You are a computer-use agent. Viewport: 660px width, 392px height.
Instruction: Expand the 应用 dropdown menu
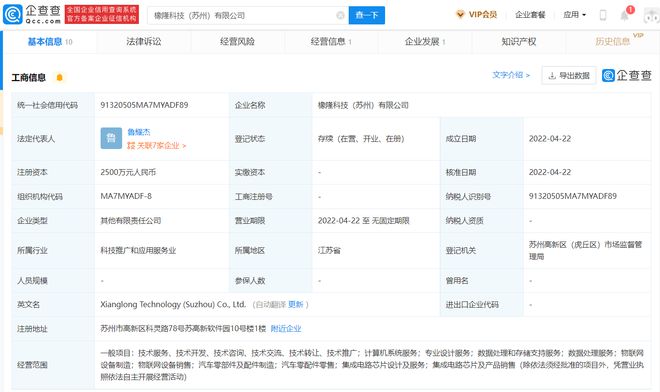pyautogui.click(x=575, y=15)
